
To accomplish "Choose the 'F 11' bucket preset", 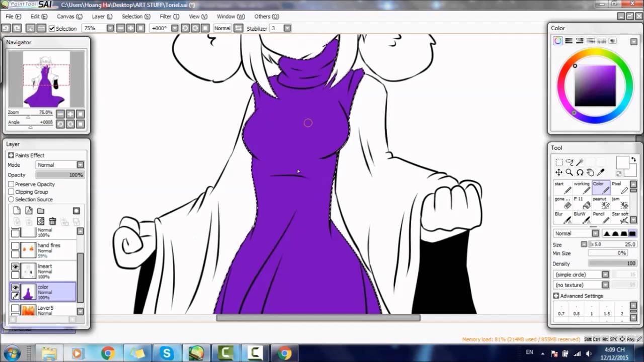I will tap(582, 203).
